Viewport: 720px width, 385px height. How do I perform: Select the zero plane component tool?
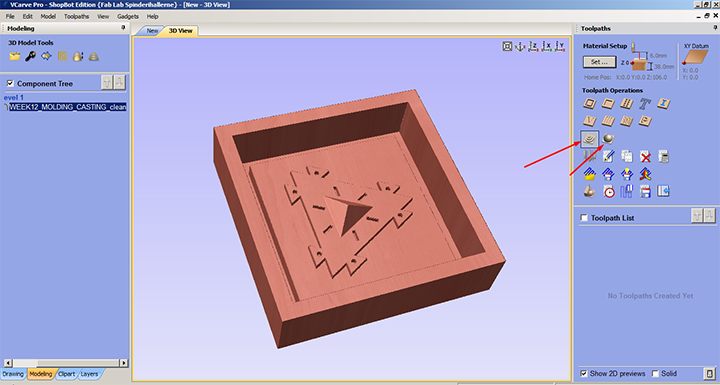click(62, 57)
